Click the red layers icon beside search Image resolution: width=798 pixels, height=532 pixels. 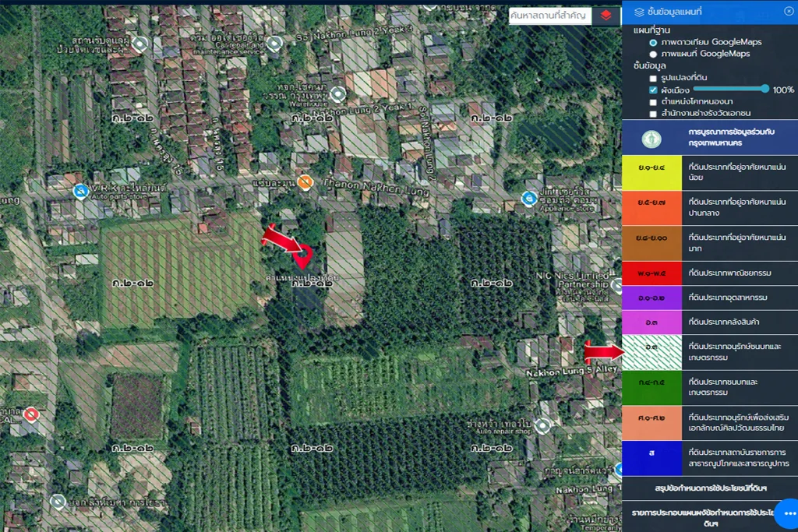click(606, 16)
